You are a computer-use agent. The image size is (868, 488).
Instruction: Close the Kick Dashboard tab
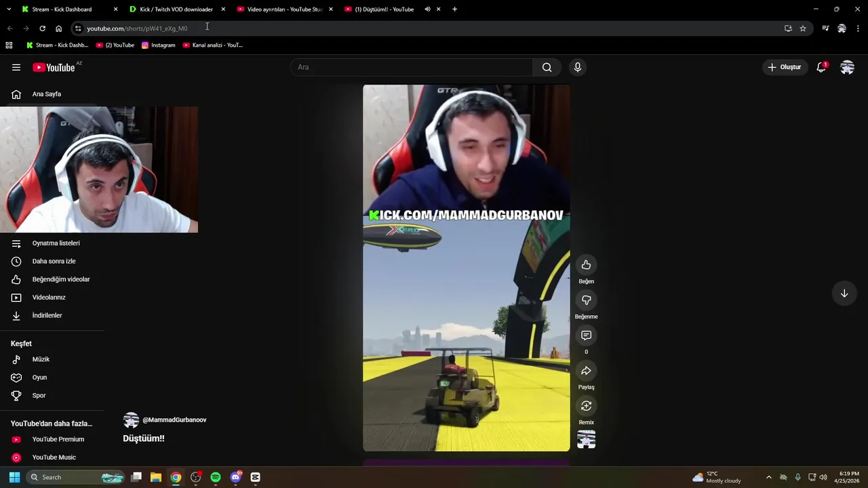tap(115, 9)
